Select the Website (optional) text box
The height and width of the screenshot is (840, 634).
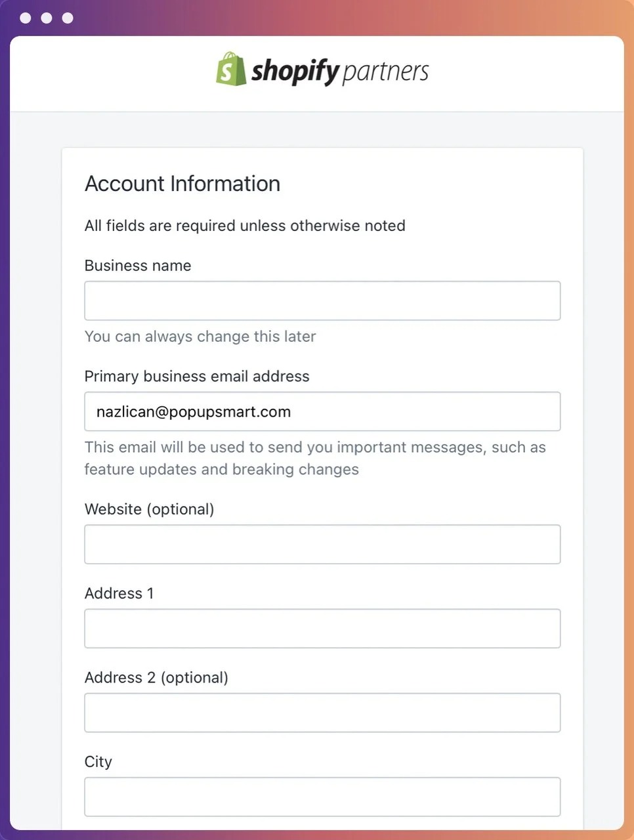[322, 544]
